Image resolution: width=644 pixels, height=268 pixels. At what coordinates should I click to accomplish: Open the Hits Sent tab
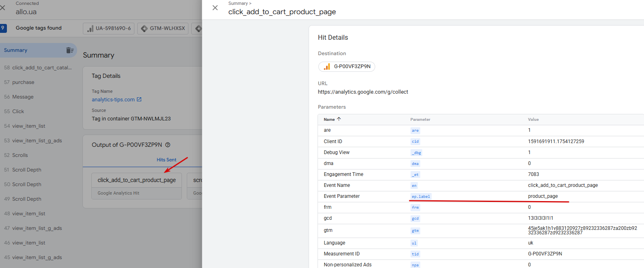coord(166,160)
